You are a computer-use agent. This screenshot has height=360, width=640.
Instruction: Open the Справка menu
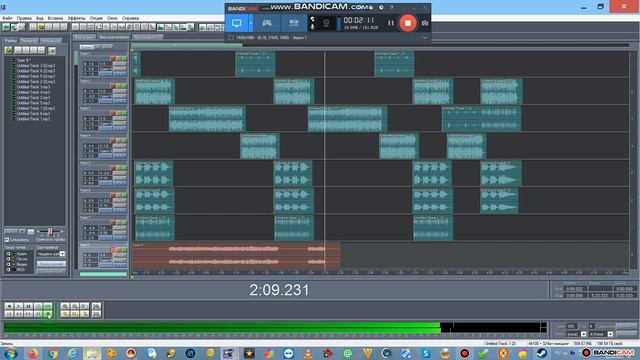coord(131,18)
